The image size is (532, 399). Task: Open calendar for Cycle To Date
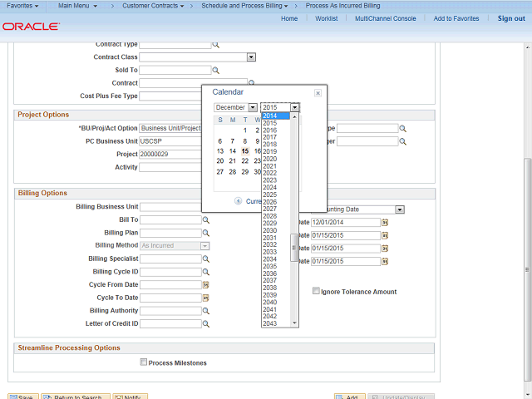coord(206,298)
